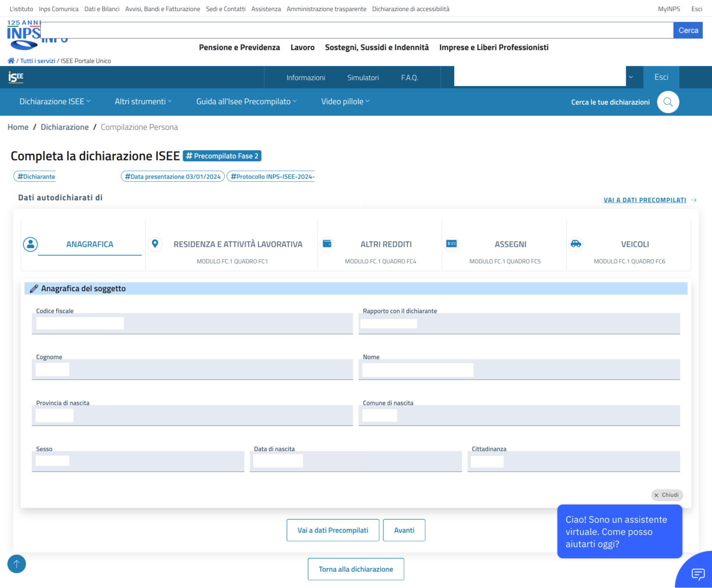Click the #Protocollo INPS-ISEE-2024 tag

[271, 177]
